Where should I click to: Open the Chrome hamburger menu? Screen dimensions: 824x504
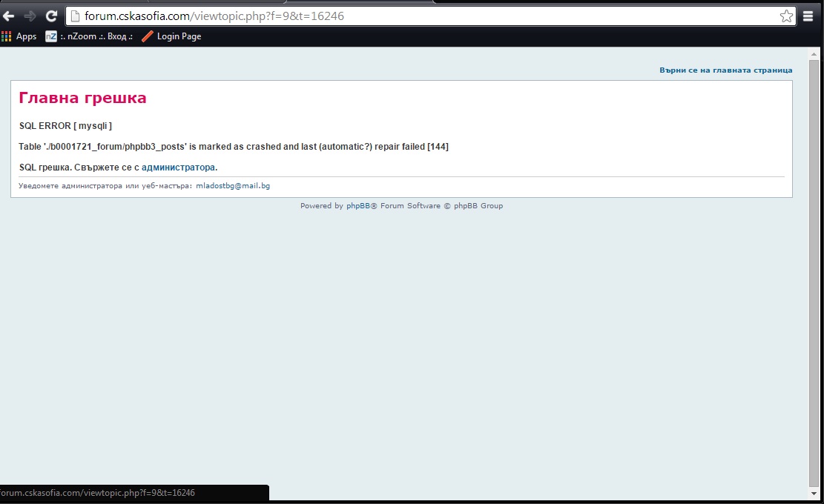808,16
